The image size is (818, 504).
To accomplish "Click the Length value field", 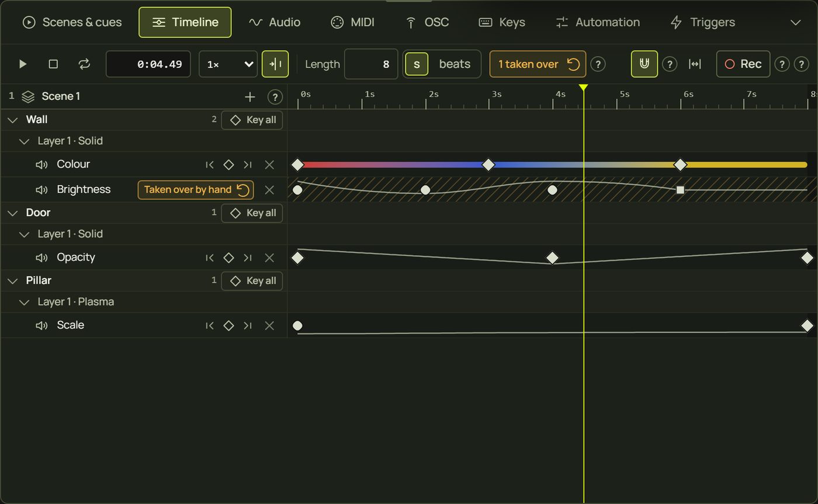I will pyautogui.click(x=371, y=64).
